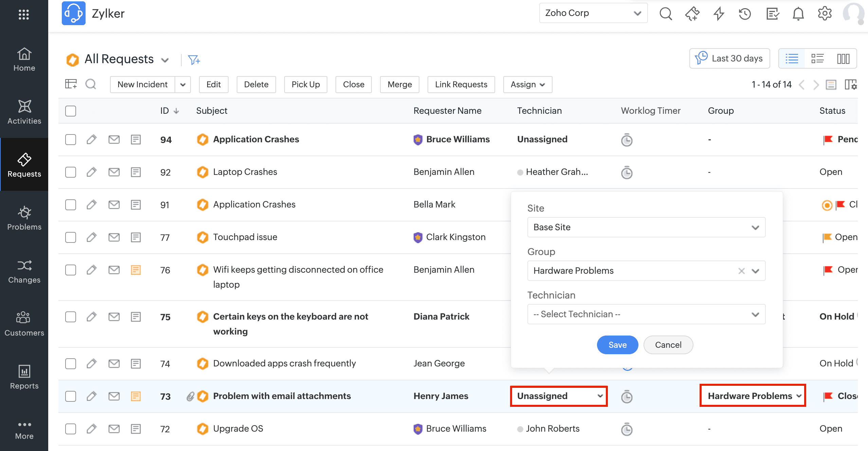Click pencil edit icon for request 92
The height and width of the screenshot is (451, 868).
pos(91,172)
